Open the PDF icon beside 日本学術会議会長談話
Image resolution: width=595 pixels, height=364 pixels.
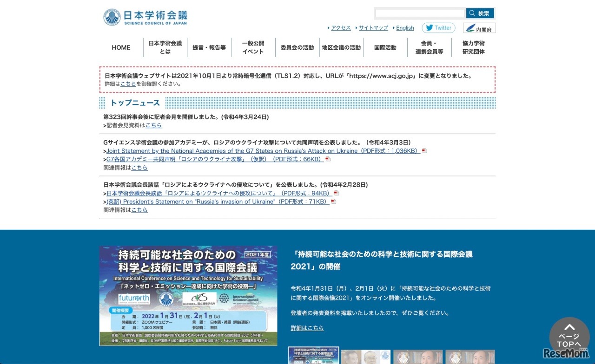[x=336, y=193]
